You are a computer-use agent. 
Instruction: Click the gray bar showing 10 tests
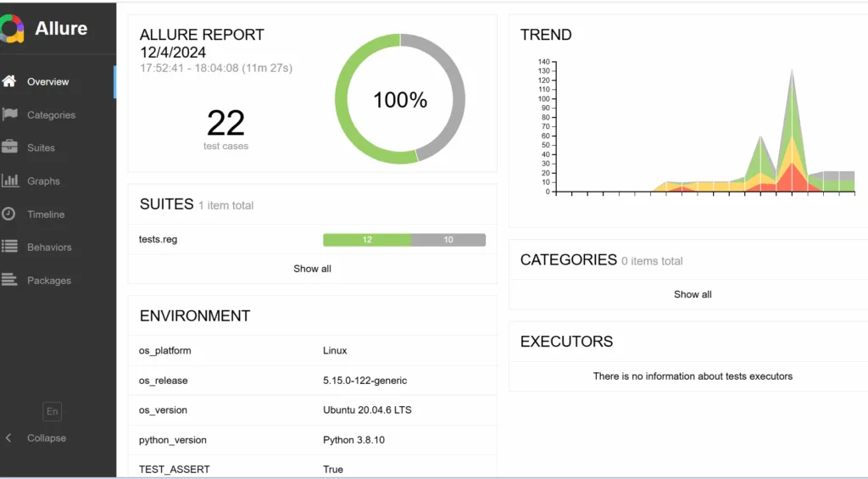pos(448,240)
